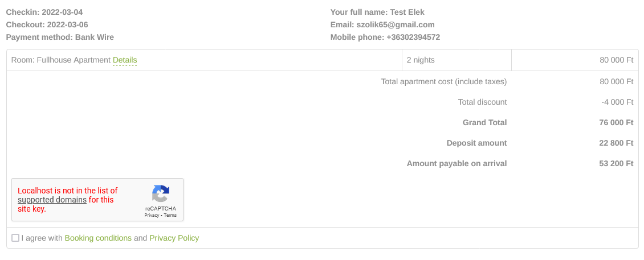This screenshot has width=644, height=260.
Task: Open the Fullhouse Apartment Details link
Action: tap(125, 60)
